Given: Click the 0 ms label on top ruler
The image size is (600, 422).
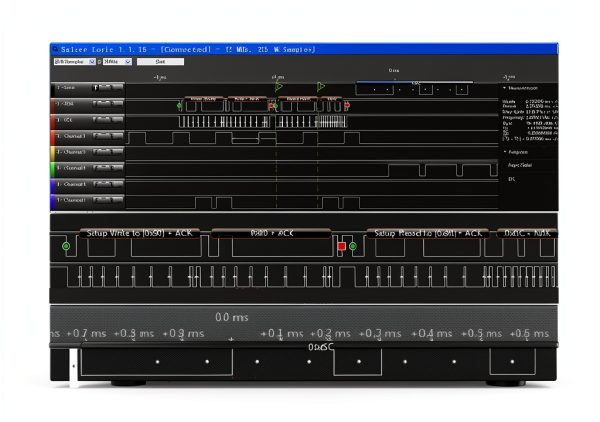Looking at the screenshot, I should [394, 70].
